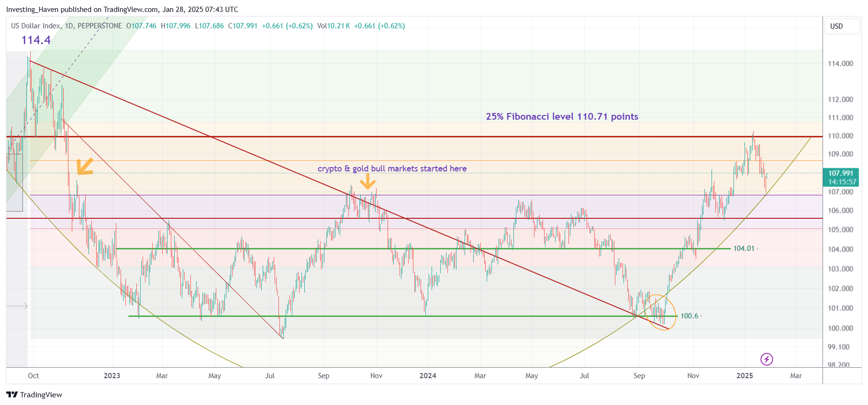
Task: Click the 25% Fibonacci level 110.71 points label
Action: tap(562, 116)
